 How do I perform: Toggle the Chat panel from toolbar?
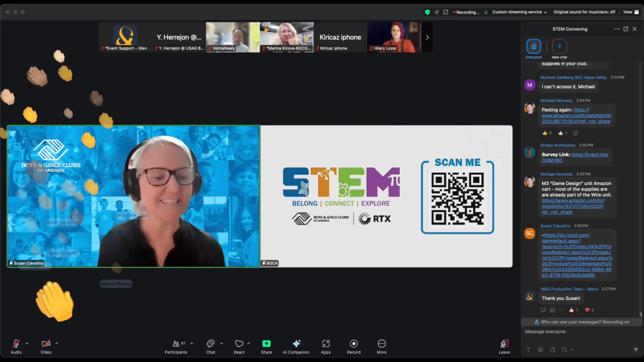pyautogui.click(x=210, y=346)
